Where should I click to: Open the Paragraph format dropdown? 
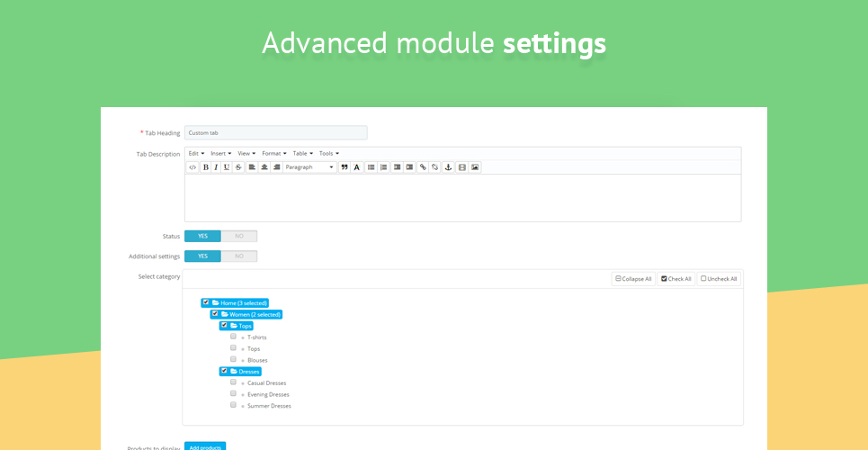[310, 166]
